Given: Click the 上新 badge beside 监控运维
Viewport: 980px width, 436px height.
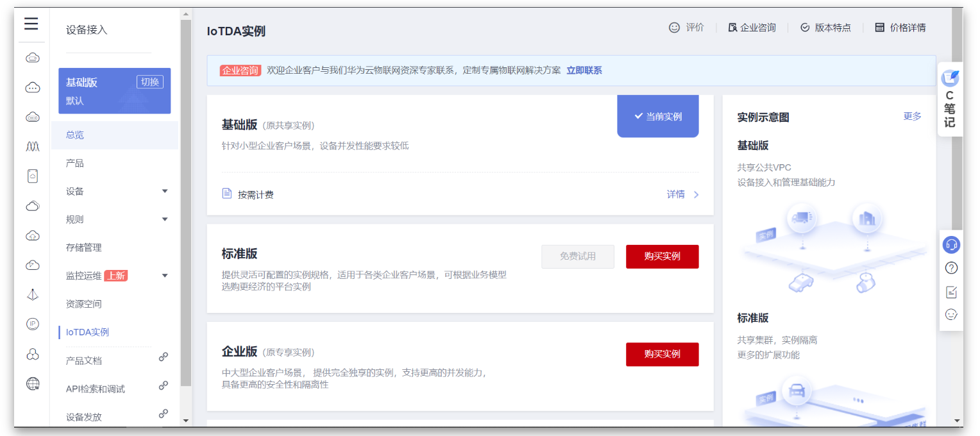Looking at the screenshot, I should (x=115, y=276).
